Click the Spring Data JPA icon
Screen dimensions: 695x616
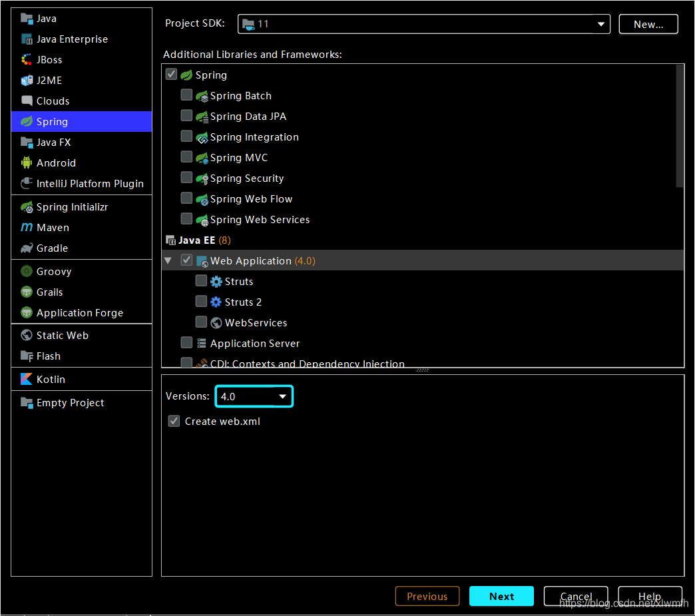coord(202,117)
